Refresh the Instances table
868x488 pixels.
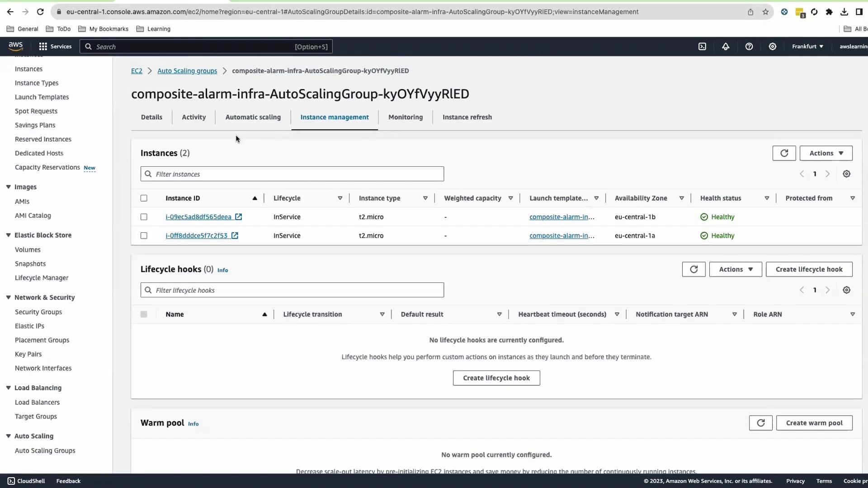[784, 153]
